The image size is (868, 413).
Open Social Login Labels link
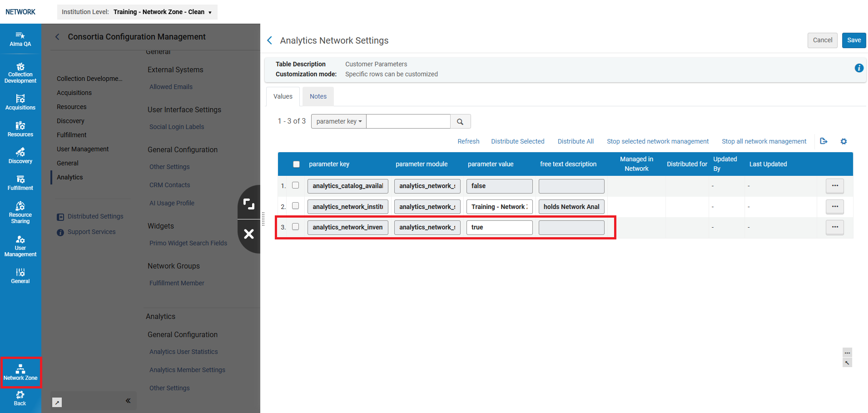point(177,127)
